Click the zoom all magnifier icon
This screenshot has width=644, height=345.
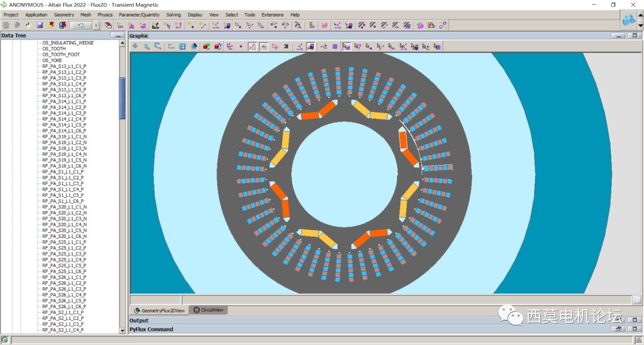click(146, 46)
